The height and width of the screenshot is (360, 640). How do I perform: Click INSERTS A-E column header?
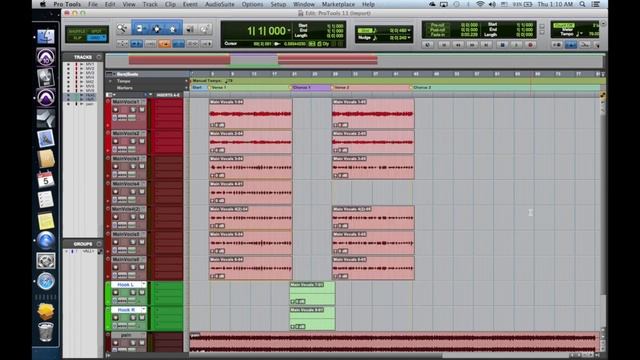tap(168, 95)
